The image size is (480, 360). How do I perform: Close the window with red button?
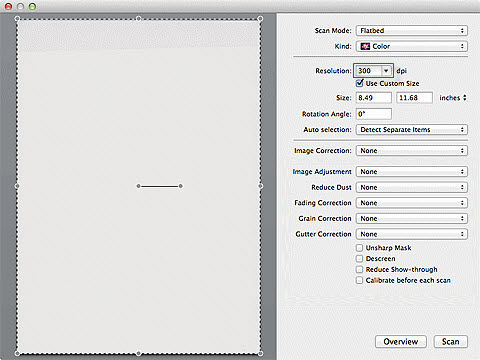point(8,6)
